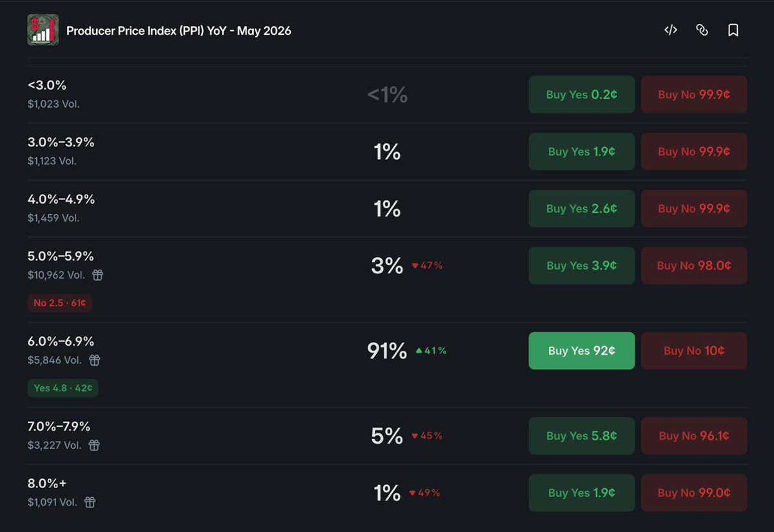Select the 3.0%–3.9% outcome row label
774x532 pixels.
(61, 142)
